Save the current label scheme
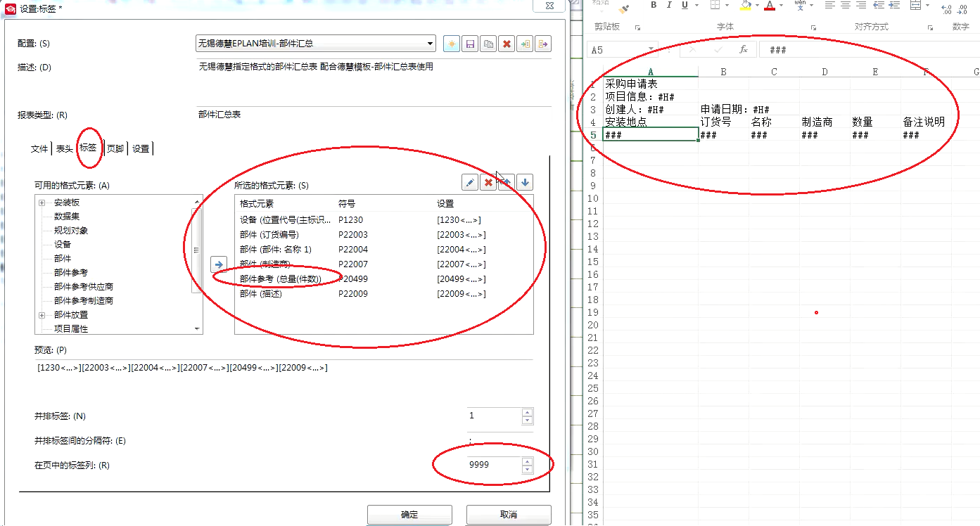 (x=469, y=44)
